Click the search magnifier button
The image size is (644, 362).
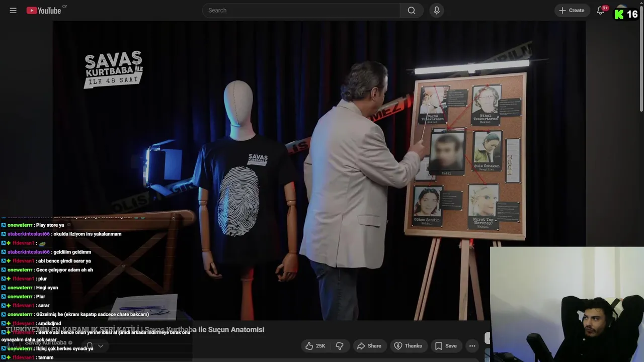[x=412, y=10]
